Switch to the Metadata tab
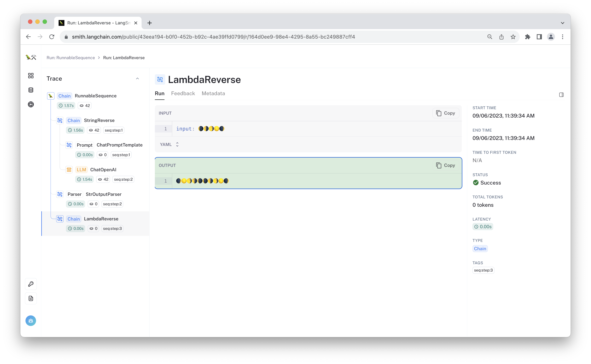 click(213, 93)
